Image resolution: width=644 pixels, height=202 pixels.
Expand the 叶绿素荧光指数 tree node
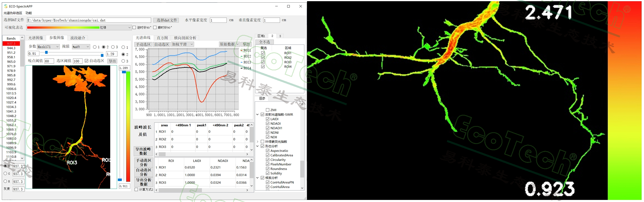pos(257,142)
